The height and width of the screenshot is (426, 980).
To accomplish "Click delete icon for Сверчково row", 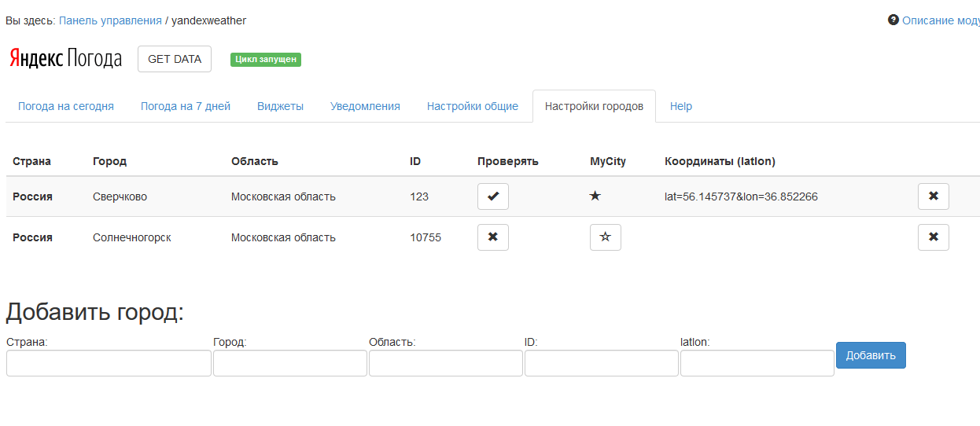I will click(933, 196).
